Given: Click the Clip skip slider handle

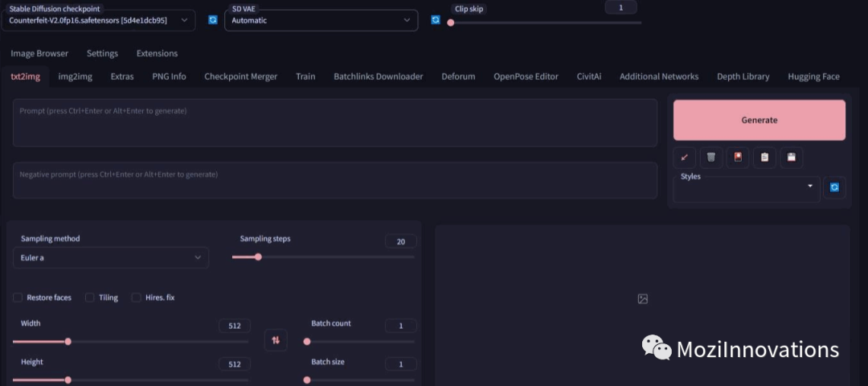Looking at the screenshot, I should click(451, 23).
